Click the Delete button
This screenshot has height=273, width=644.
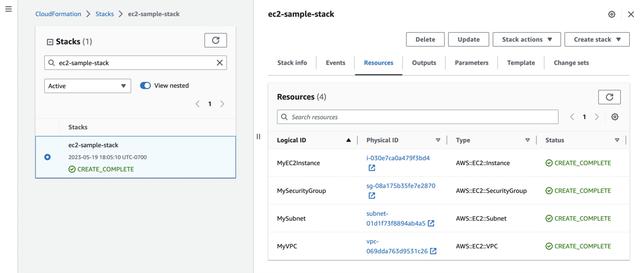[425, 39]
